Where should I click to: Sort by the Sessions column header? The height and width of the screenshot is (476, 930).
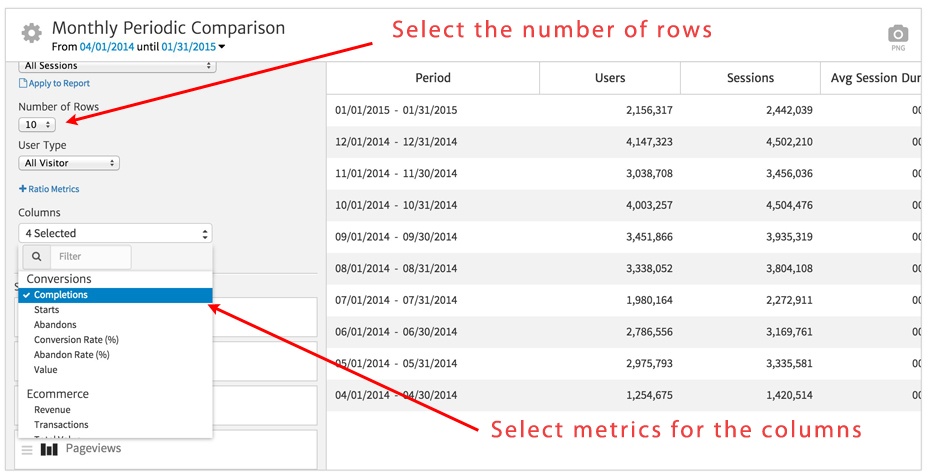coord(750,78)
